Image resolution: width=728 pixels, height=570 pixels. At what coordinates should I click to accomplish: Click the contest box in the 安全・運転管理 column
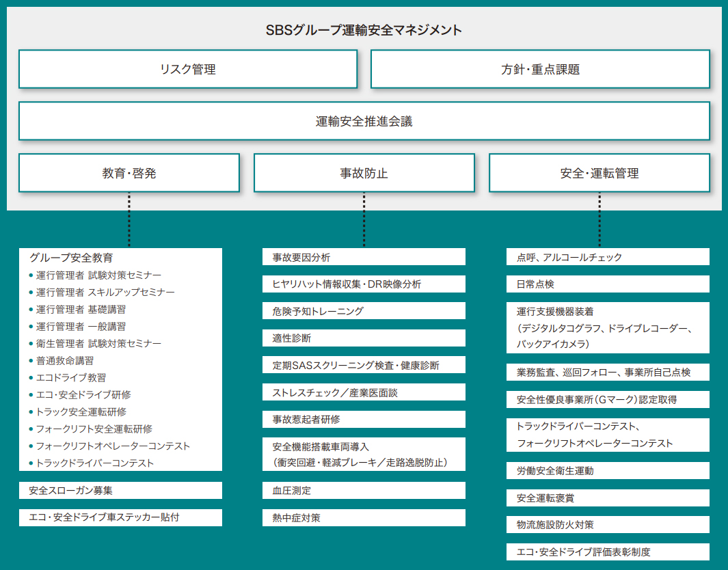[x=608, y=435]
